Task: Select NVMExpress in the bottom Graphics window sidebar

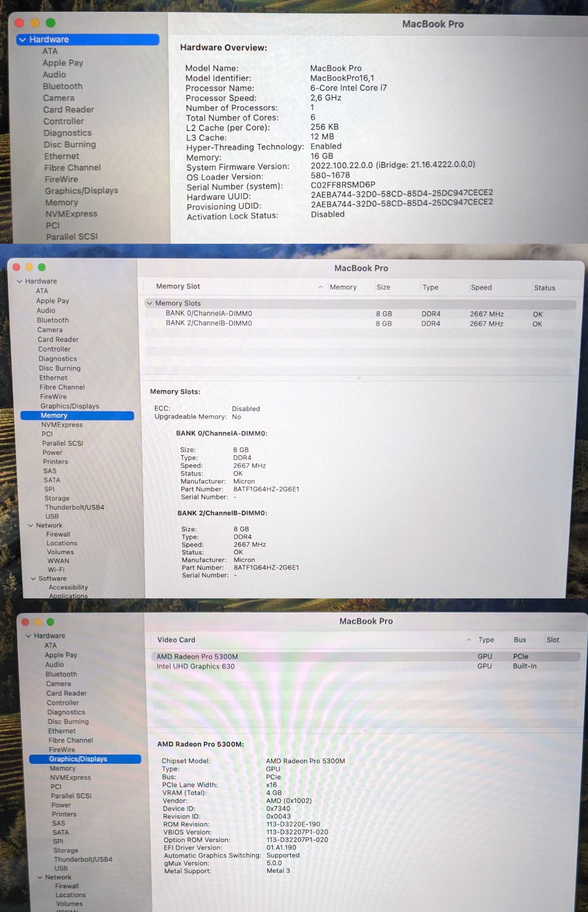Action: pyautogui.click(x=71, y=777)
